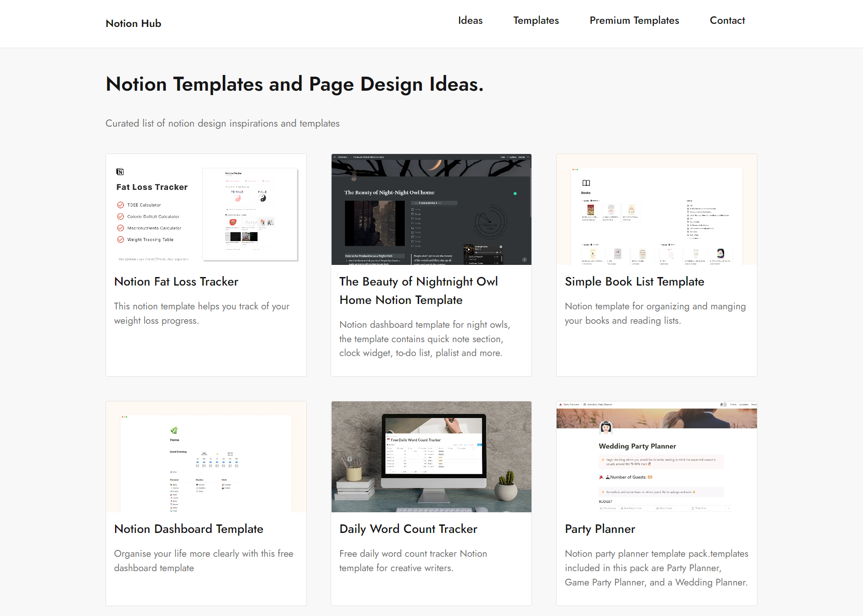Open the Templates navigation link
This screenshot has width=863, height=616.
tap(536, 21)
